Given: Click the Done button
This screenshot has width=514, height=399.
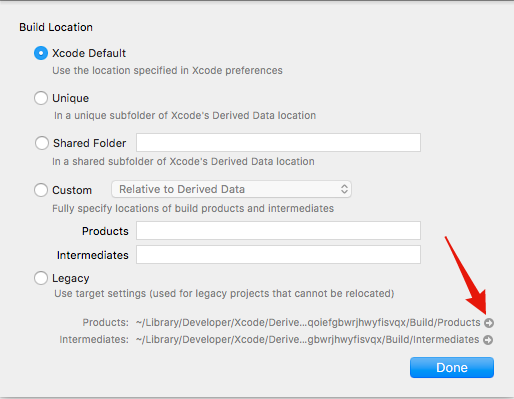Looking at the screenshot, I should point(452,367).
